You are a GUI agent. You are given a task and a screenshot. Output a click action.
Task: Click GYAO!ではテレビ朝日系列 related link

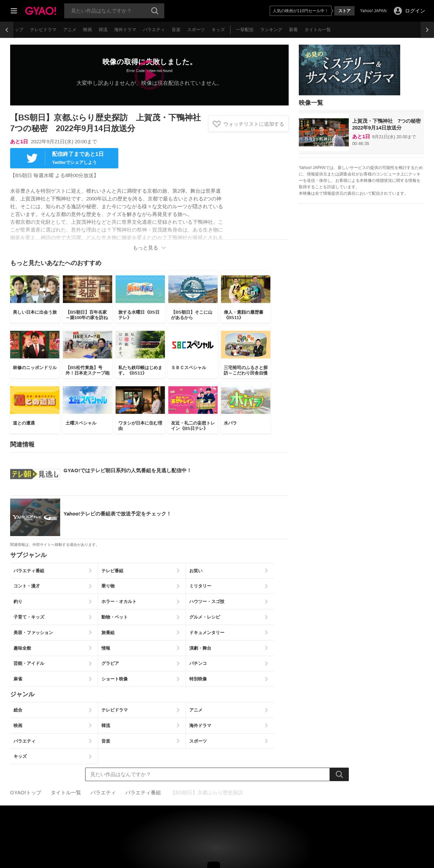tap(127, 471)
